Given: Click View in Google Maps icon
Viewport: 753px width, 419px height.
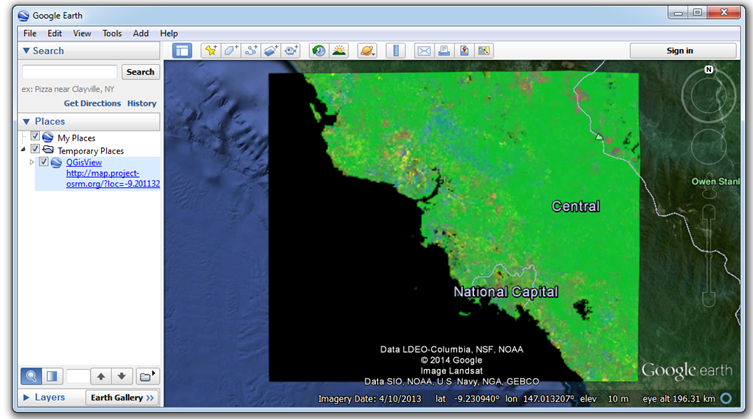Looking at the screenshot, I should point(484,50).
